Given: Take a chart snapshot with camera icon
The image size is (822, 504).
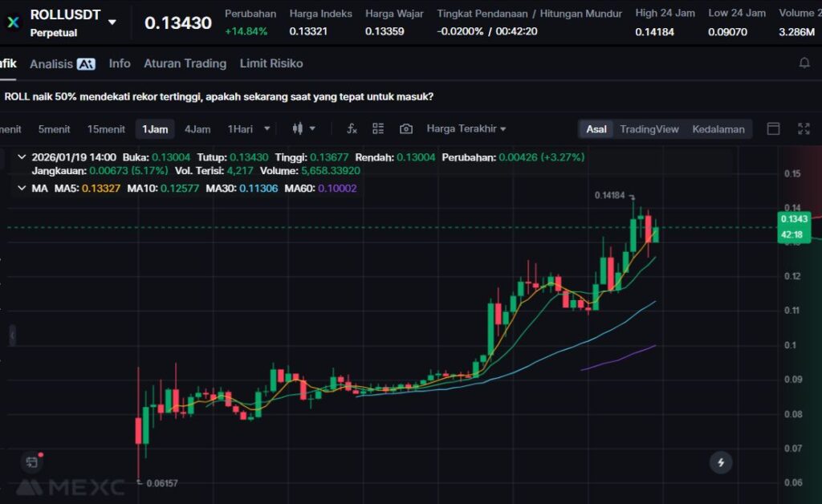Looking at the screenshot, I should click(x=406, y=128).
